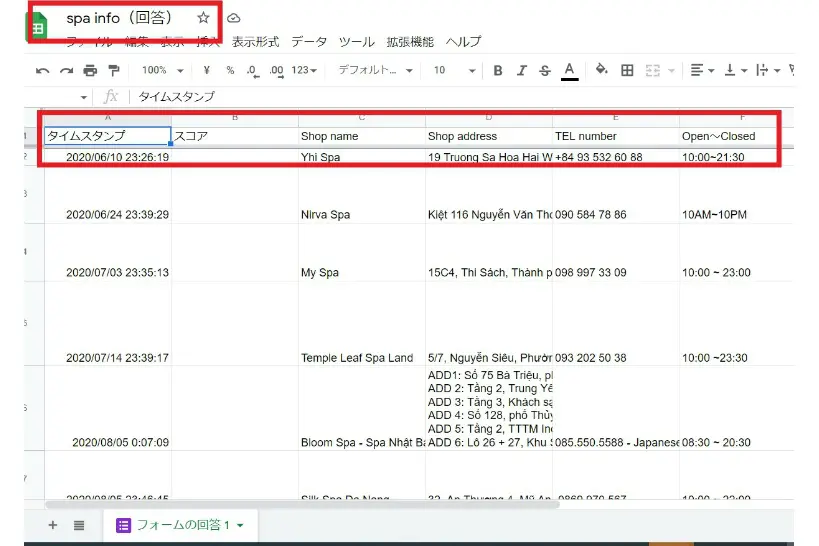Open the zoom 100% dropdown
Image resolution: width=819 pixels, height=546 pixels.
pyautogui.click(x=162, y=70)
